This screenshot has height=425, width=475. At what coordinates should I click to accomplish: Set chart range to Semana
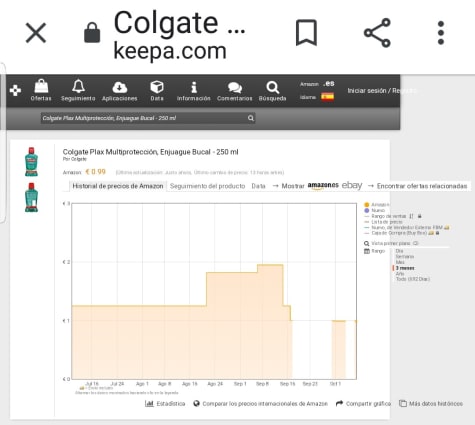[405, 257]
